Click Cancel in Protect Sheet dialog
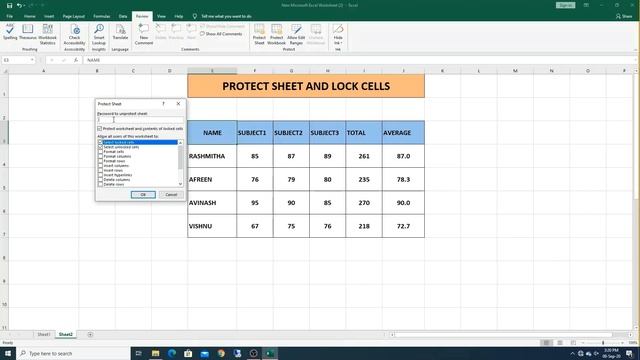 (x=171, y=195)
